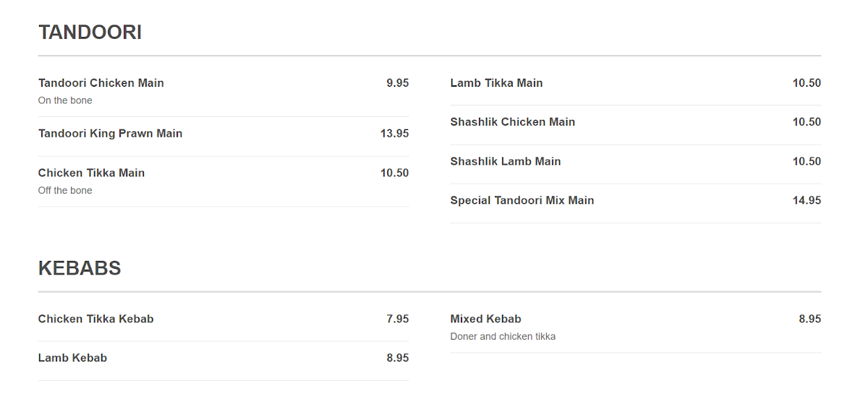Click the KEBABS section heading

(80, 268)
